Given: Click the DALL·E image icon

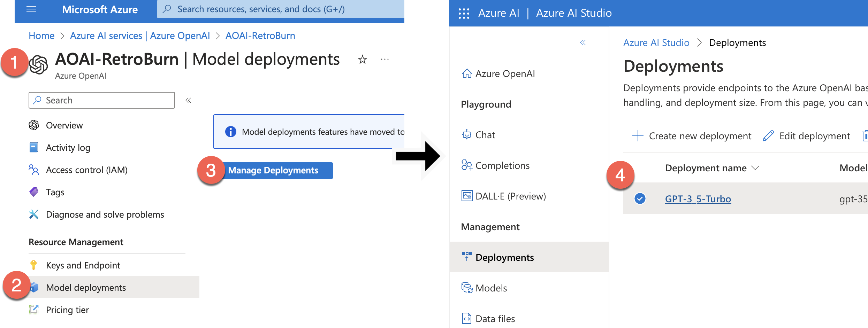Looking at the screenshot, I should (467, 196).
